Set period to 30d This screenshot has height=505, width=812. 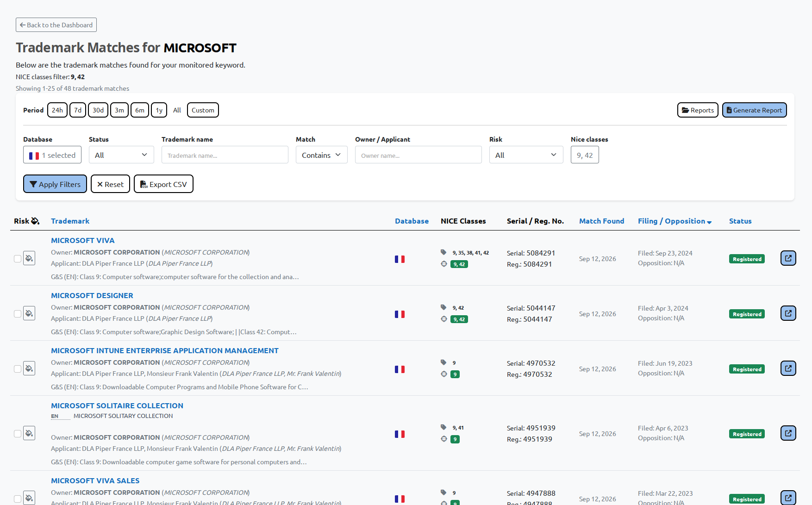[x=98, y=110]
